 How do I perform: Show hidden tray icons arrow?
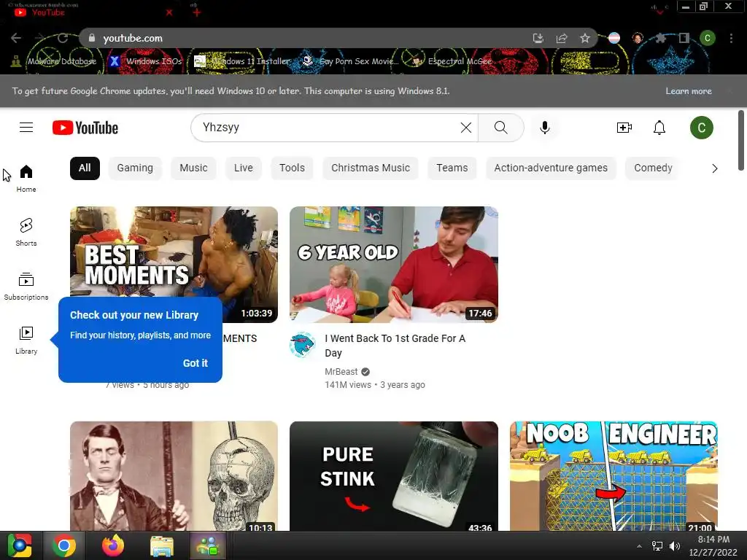coord(639,546)
